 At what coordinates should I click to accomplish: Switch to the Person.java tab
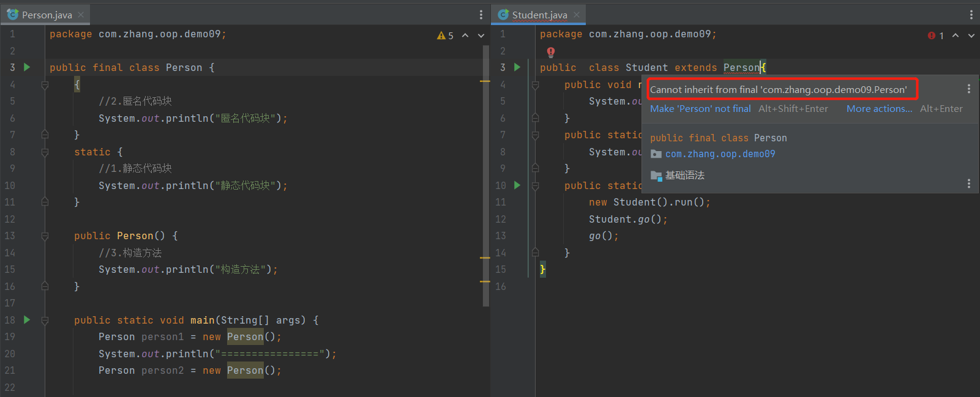coord(45,15)
